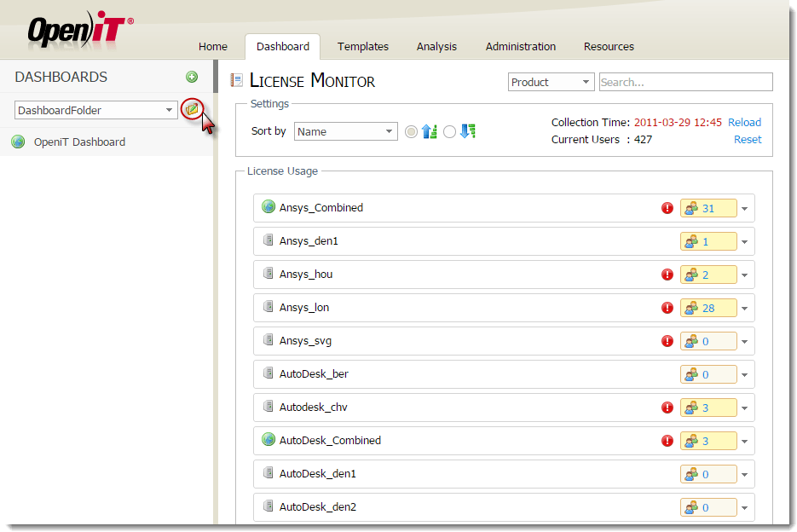797x532 pixels.
Task: Switch to the Dashboard tab
Action: 283,46
